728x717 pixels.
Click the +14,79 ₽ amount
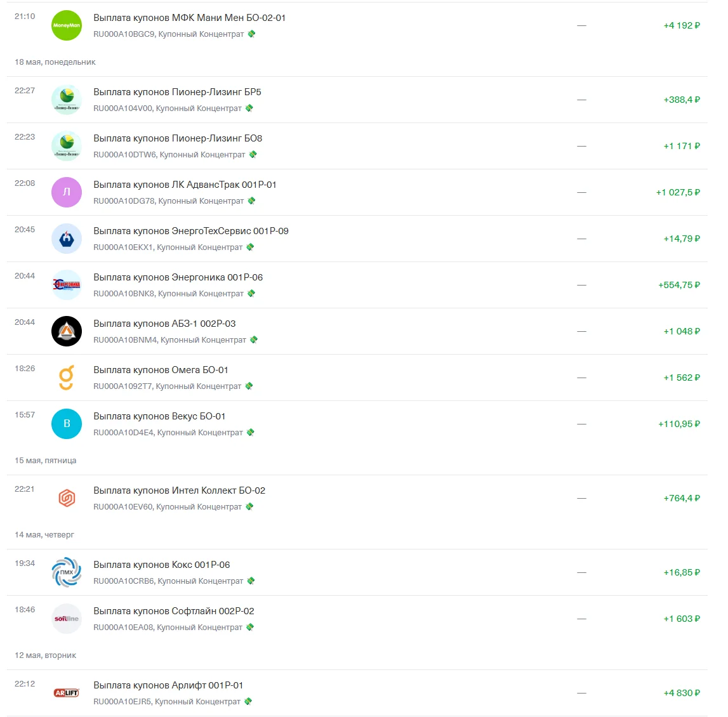[x=682, y=239]
